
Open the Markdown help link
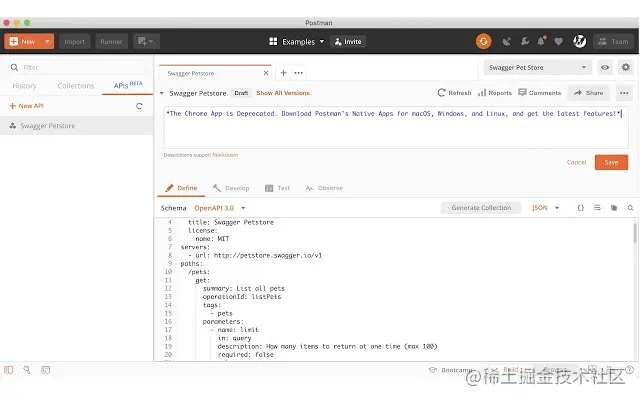point(225,155)
